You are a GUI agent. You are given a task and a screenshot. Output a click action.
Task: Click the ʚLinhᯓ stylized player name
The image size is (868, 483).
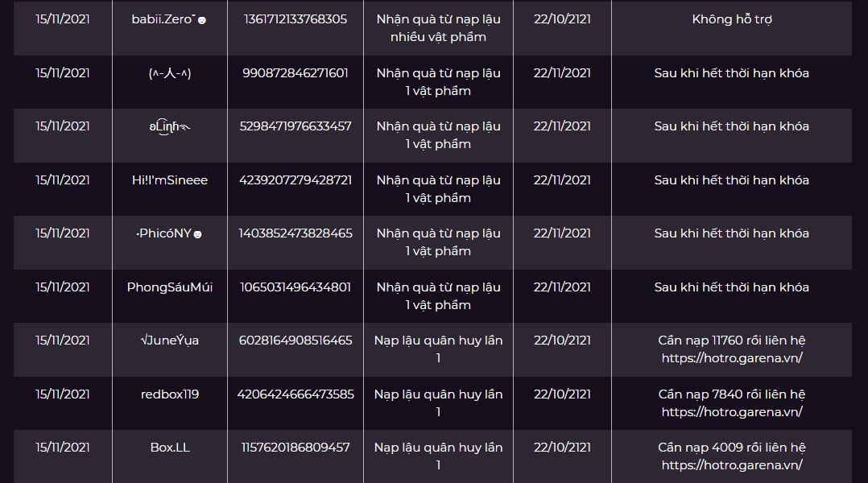click(170, 126)
